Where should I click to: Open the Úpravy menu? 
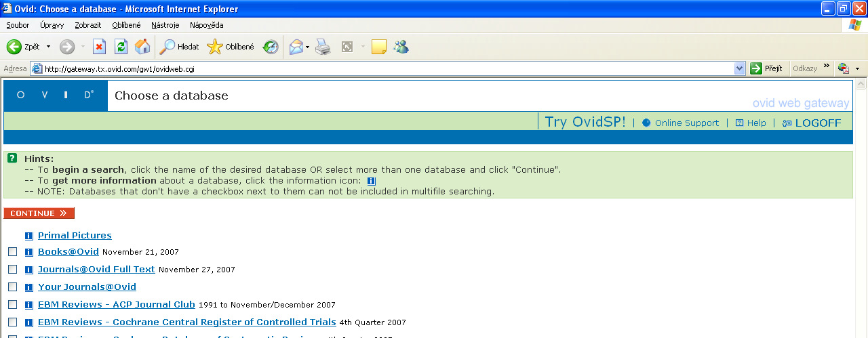tap(52, 25)
